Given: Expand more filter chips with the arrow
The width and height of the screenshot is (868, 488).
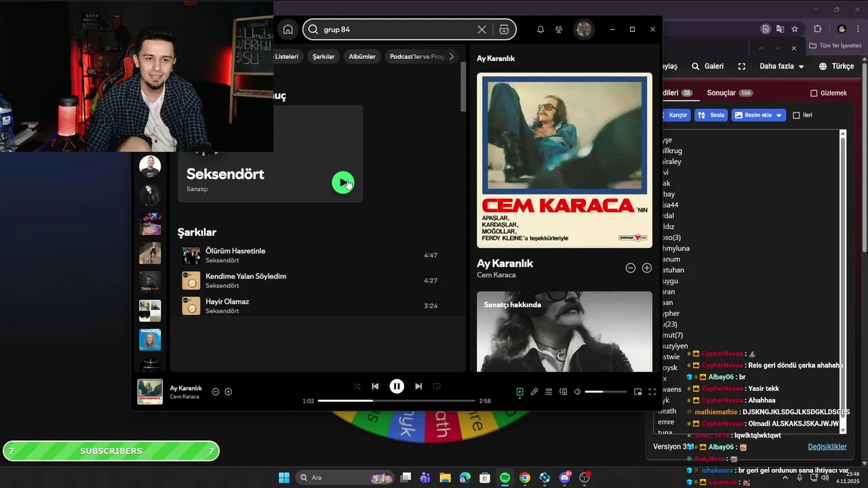Looking at the screenshot, I should click(452, 56).
